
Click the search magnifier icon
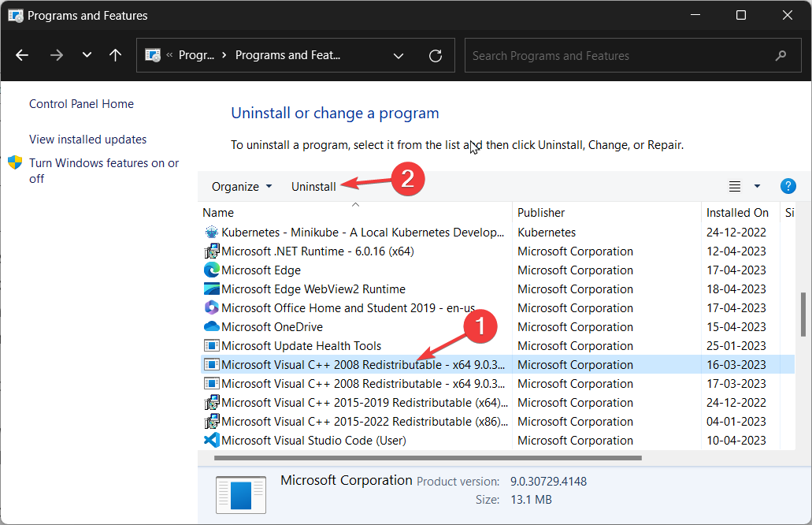click(x=780, y=55)
